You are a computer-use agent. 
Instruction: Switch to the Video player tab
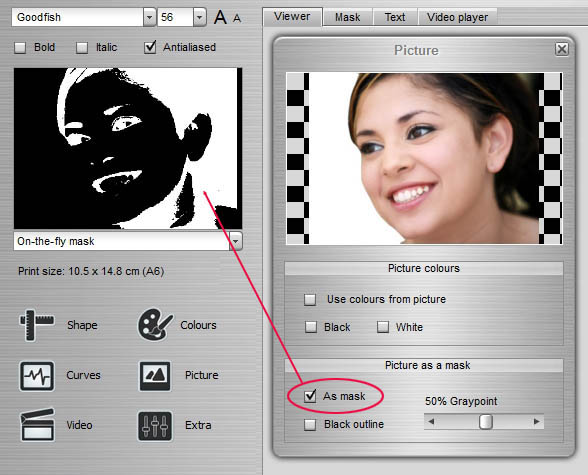click(457, 17)
